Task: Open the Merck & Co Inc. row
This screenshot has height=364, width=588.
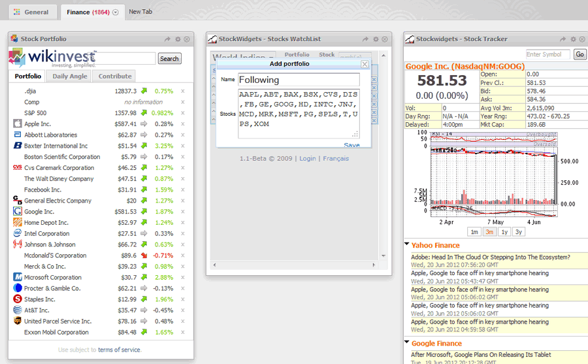Action: [x=101, y=267]
